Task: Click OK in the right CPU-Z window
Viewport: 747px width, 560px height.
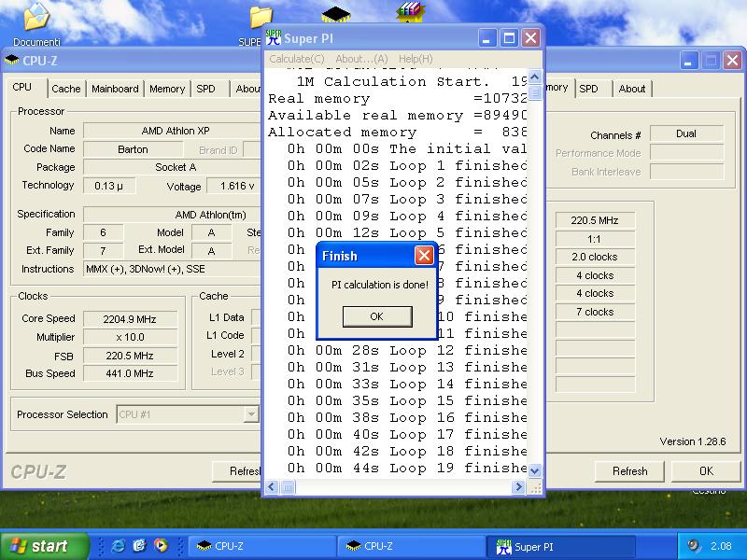Action: (706, 471)
